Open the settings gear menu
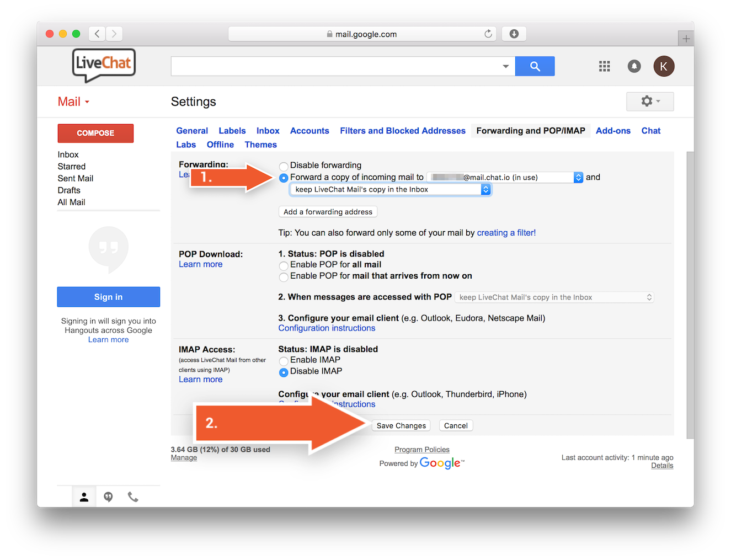 click(650, 101)
